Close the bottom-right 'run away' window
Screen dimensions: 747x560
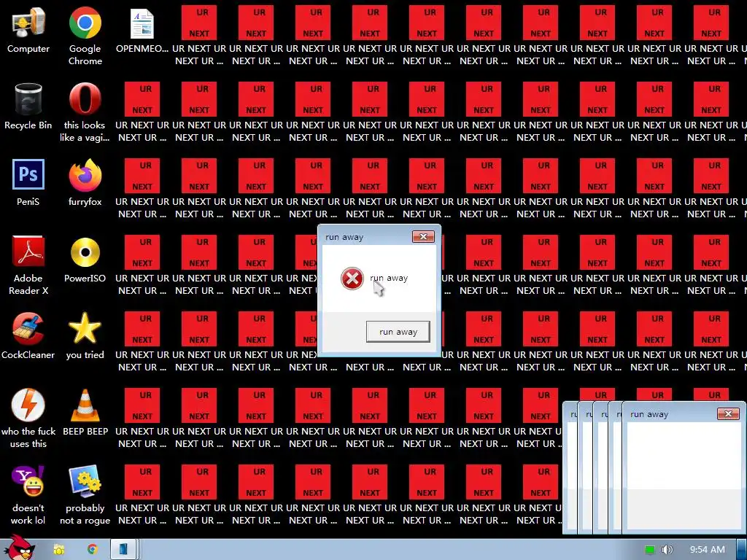[x=728, y=414]
